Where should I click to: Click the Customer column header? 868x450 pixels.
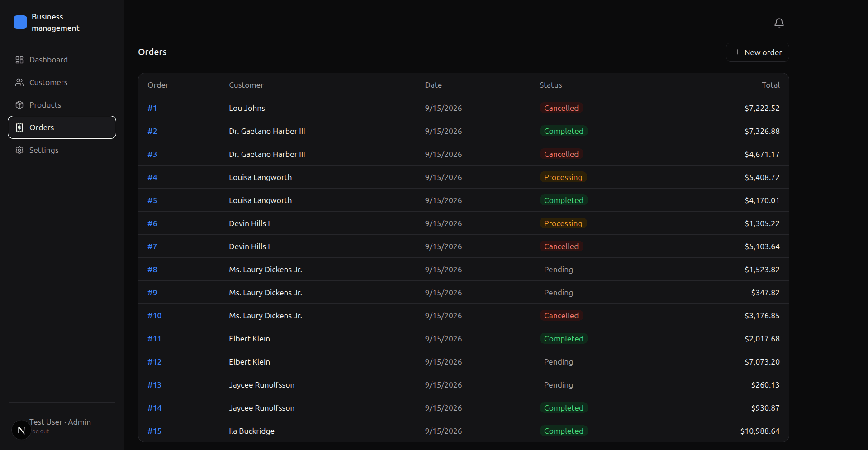point(246,85)
